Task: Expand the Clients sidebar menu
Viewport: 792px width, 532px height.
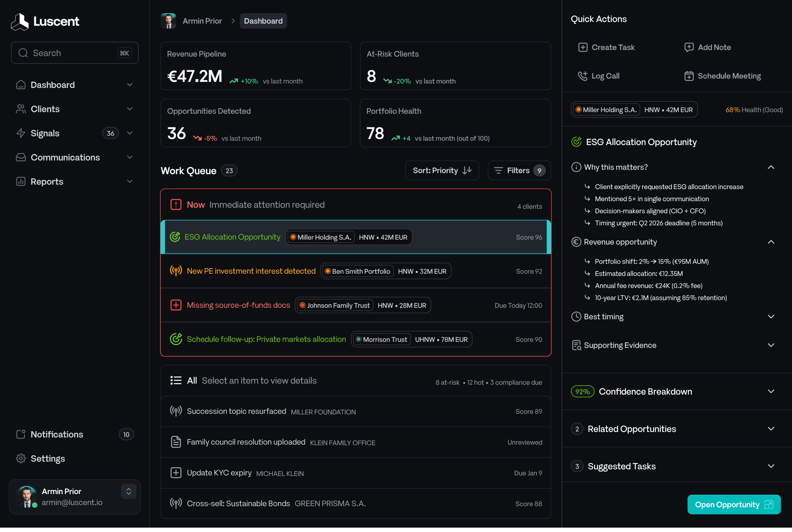Action: pyautogui.click(x=129, y=109)
